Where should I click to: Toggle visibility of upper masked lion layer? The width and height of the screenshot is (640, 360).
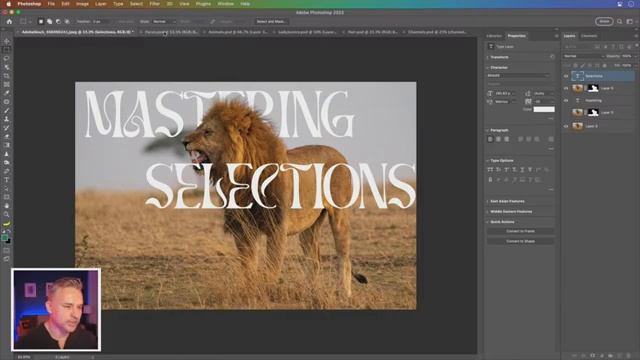(566, 88)
